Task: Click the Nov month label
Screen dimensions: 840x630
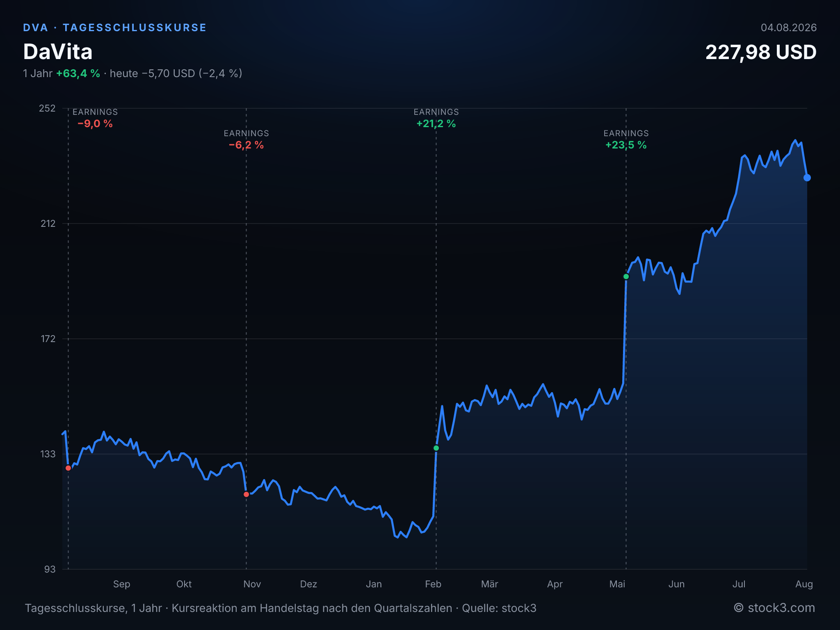Action: pyautogui.click(x=252, y=584)
